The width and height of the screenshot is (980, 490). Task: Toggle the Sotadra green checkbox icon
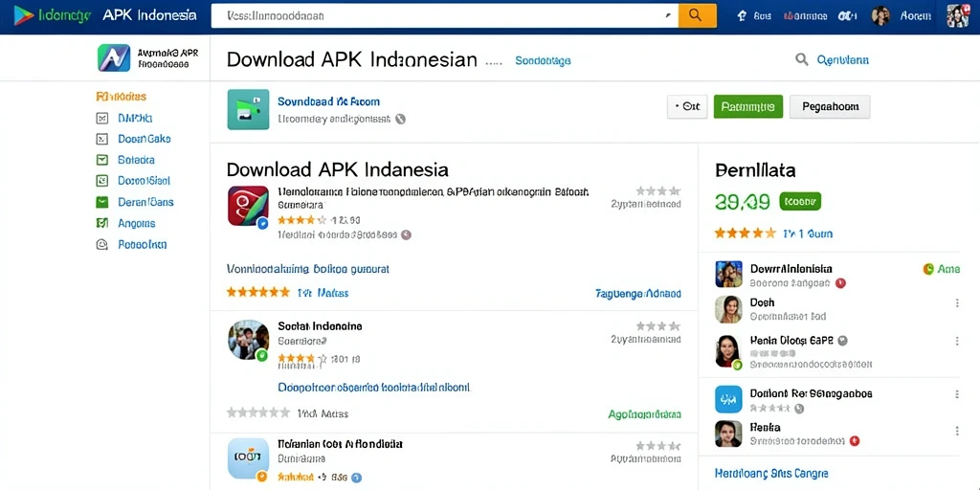(101, 160)
